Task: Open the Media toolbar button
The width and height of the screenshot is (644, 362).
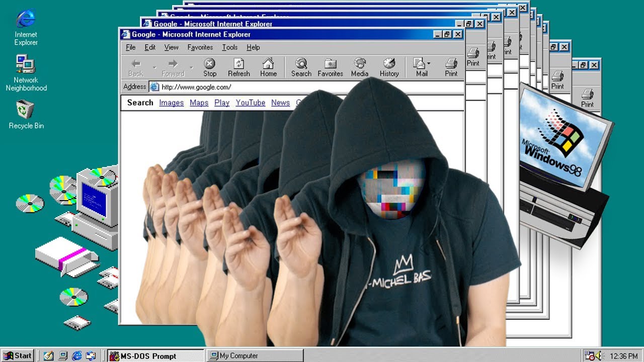Action: point(360,68)
